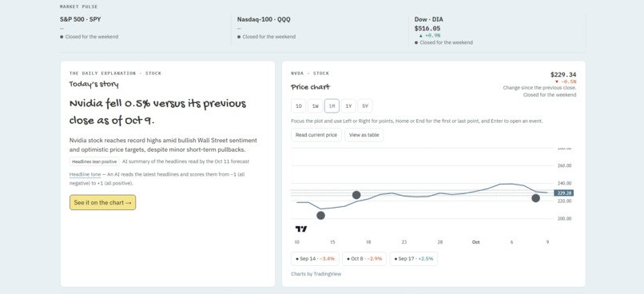
Task: Click the View as table button
Action: (x=364, y=135)
